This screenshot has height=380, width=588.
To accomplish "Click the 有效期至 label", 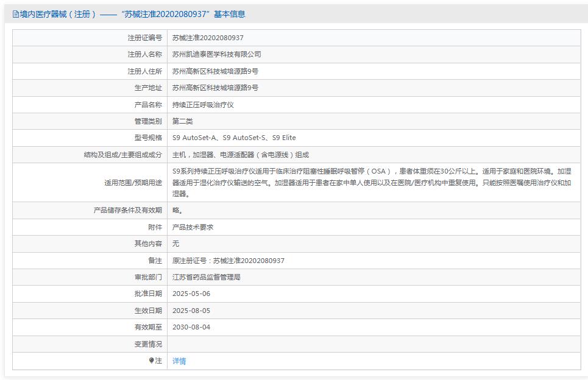I will [x=148, y=327].
